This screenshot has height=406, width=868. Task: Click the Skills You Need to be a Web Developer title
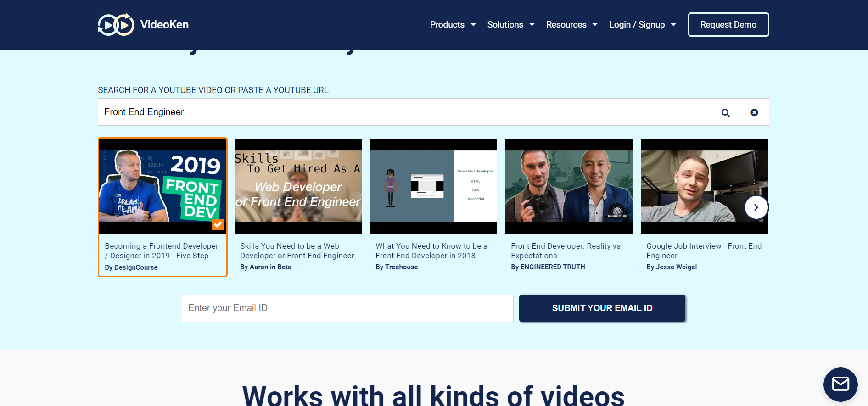[x=297, y=251]
